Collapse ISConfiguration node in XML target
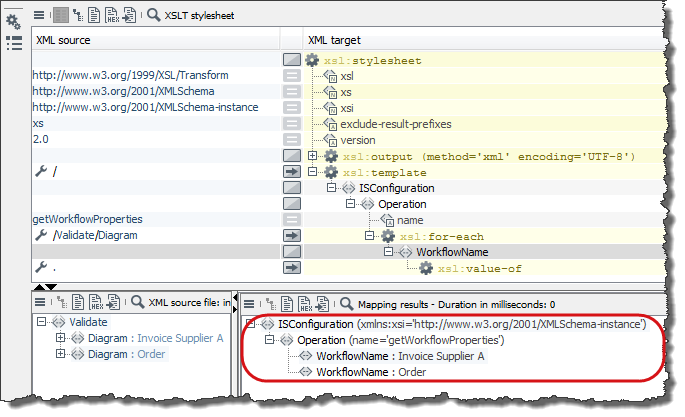The image size is (685, 417). coord(332,187)
